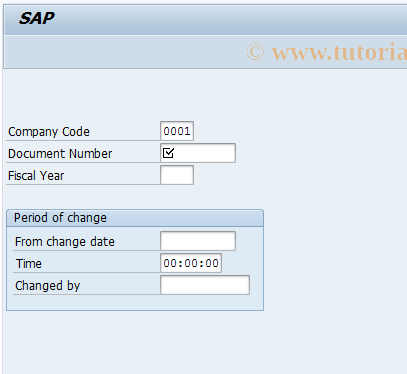
Task: Click the Time field showing 00:00:00
Action: click(x=191, y=263)
